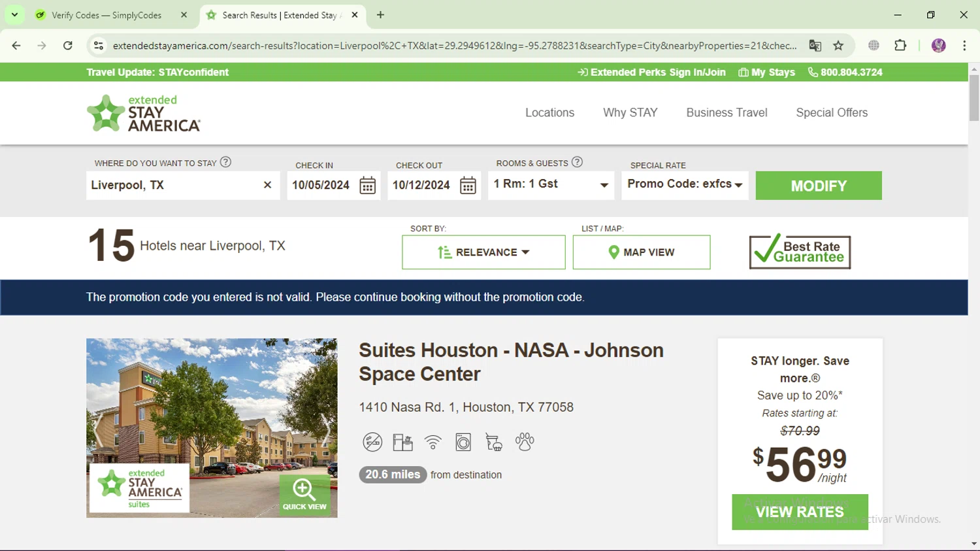This screenshot has height=551, width=980.
Task: Open the Why STAY menu
Action: (630, 112)
